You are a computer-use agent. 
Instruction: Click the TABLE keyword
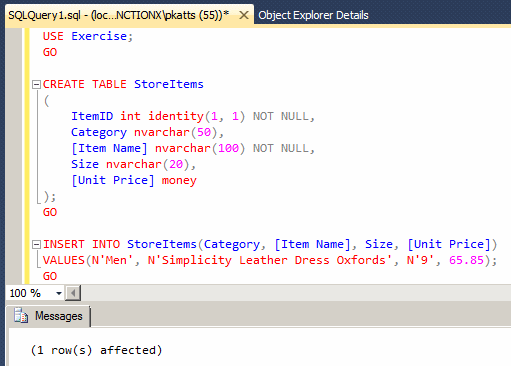click(x=109, y=84)
